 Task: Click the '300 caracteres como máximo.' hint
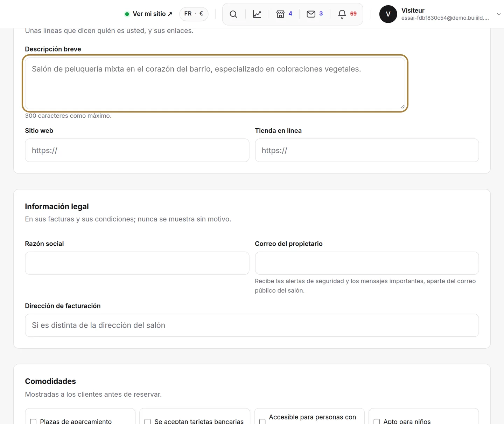[68, 116]
